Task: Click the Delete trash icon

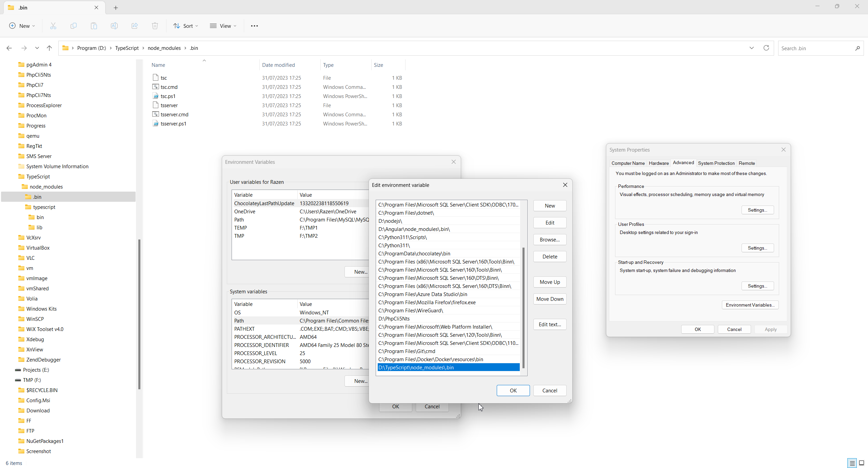Action: [x=155, y=26]
